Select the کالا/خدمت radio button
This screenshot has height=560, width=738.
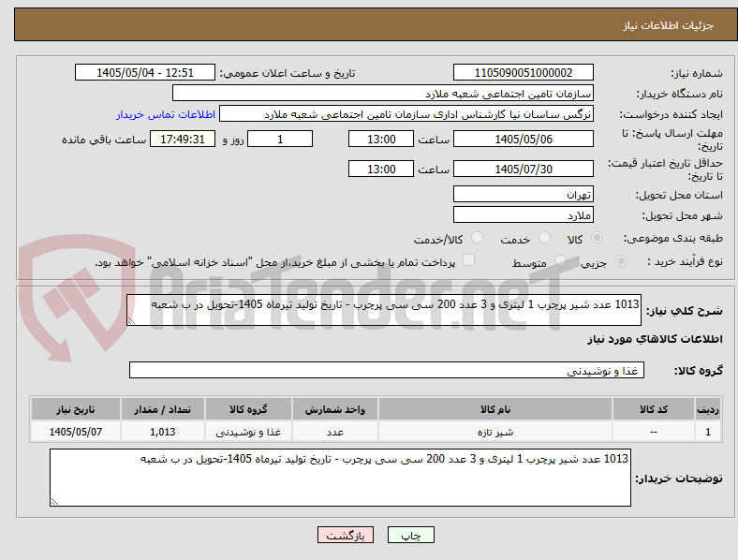point(478,238)
